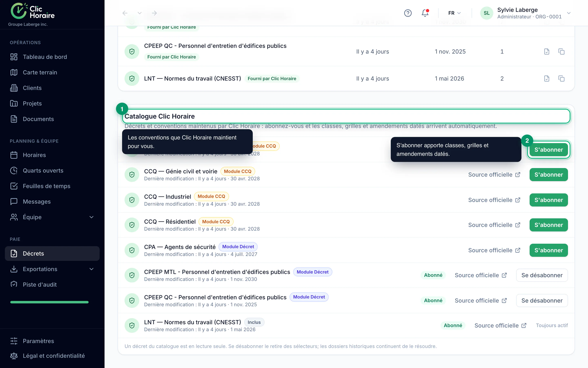Image resolution: width=588 pixels, height=368 pixels.
Task: Click the Messages speech bubble icon
Action: point(14,202)
